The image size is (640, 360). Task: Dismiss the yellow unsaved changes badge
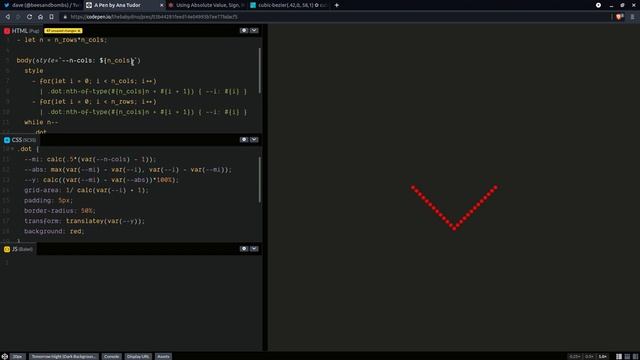[63, 31]
